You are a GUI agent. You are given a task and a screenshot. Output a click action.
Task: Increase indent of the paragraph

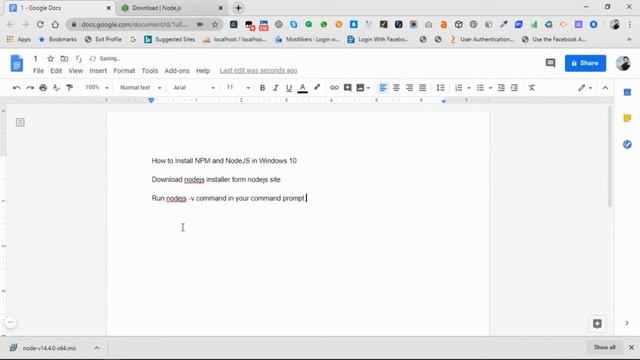pyautogui.click(x=514, y=88)
